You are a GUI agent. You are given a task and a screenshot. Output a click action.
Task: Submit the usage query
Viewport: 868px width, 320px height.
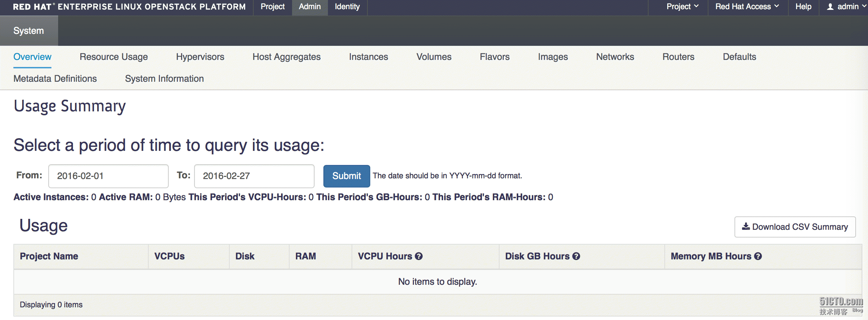tap(347, 176)
